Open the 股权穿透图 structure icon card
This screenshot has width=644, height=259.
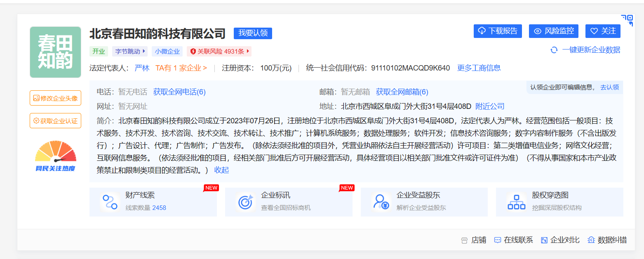coord(516,202)
